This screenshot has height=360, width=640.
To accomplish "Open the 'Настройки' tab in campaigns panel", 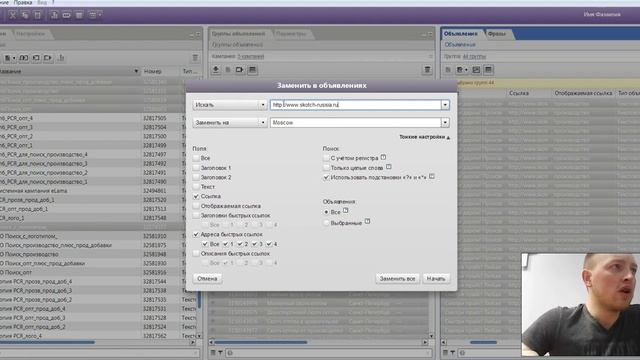I will (31, 34).
